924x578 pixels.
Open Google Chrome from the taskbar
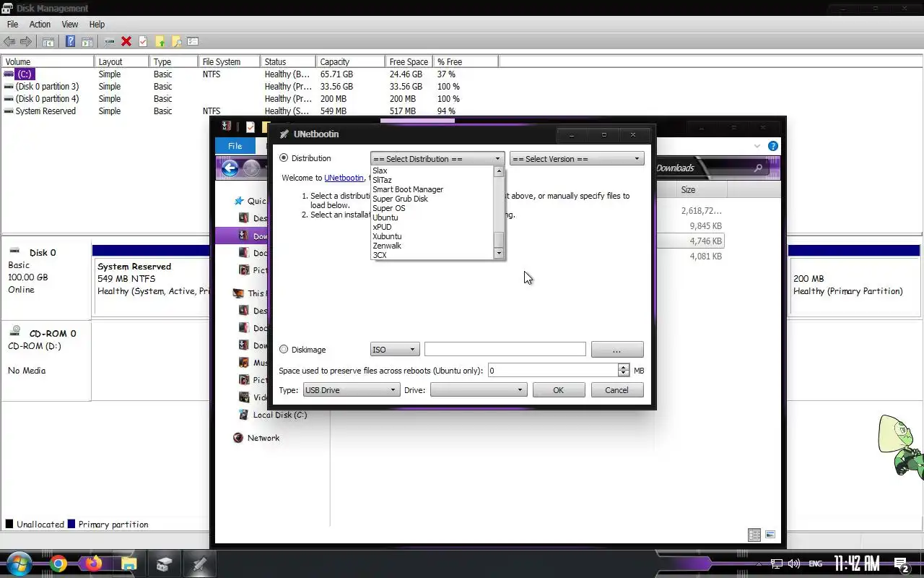click(x=59, y=564)
